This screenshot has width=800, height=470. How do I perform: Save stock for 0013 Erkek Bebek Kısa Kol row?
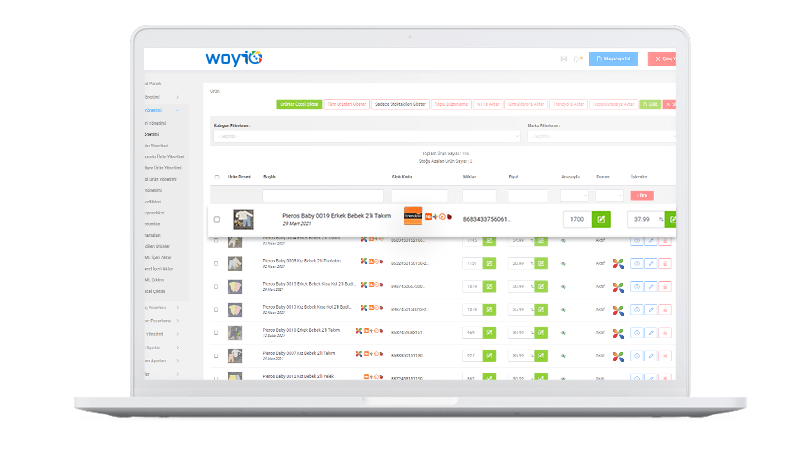[489, 287]
